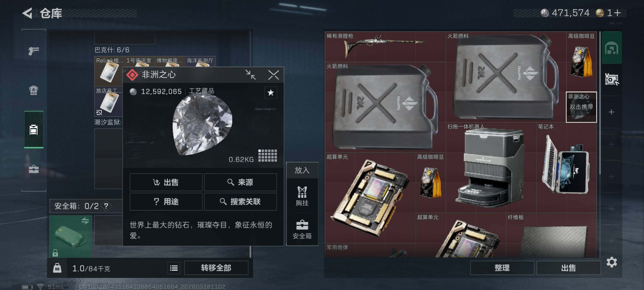This screenshot has height=290, width=644.
Task: Open 来源 source lookup for the item
Action: (240, 182)
